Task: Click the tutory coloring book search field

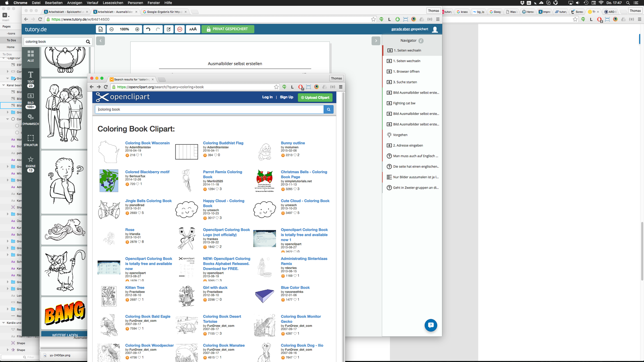Action: pos(54,42)
